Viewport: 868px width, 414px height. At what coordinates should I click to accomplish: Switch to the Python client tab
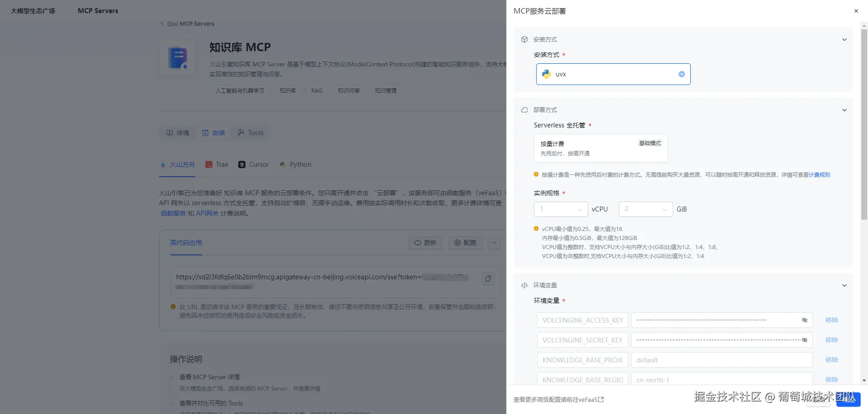[296, 165]
